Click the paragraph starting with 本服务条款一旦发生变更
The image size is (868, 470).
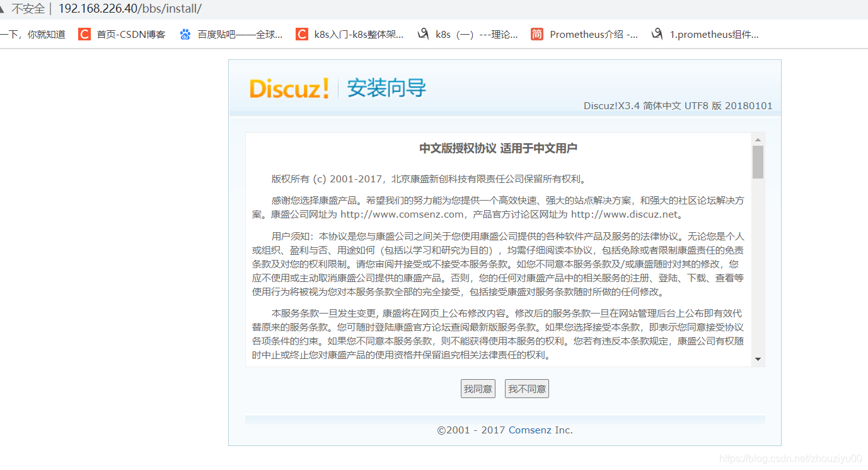498,334
